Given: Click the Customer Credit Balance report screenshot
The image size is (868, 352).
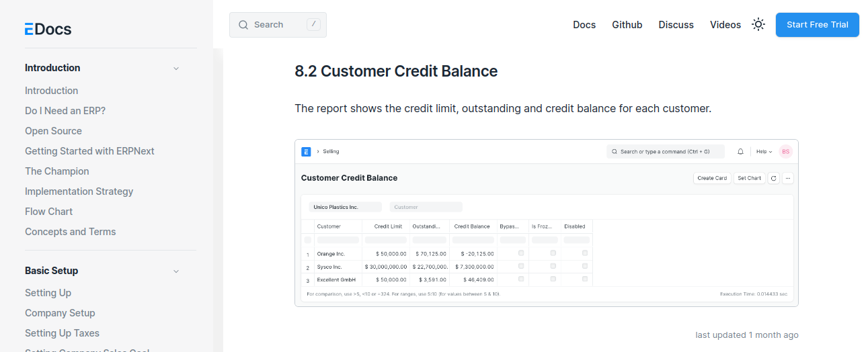Looking at the screenshot, I should pos(547,223).
